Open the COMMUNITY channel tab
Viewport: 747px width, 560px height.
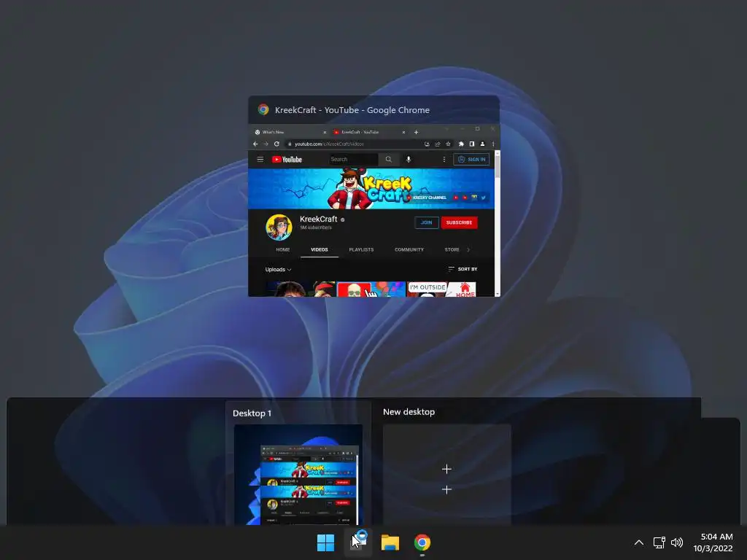click(x=409, y=249)
